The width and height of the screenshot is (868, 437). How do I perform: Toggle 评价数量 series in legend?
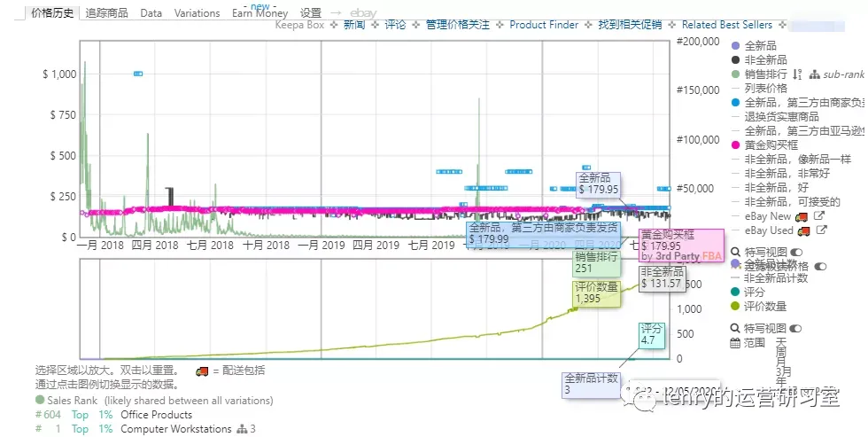765,307
